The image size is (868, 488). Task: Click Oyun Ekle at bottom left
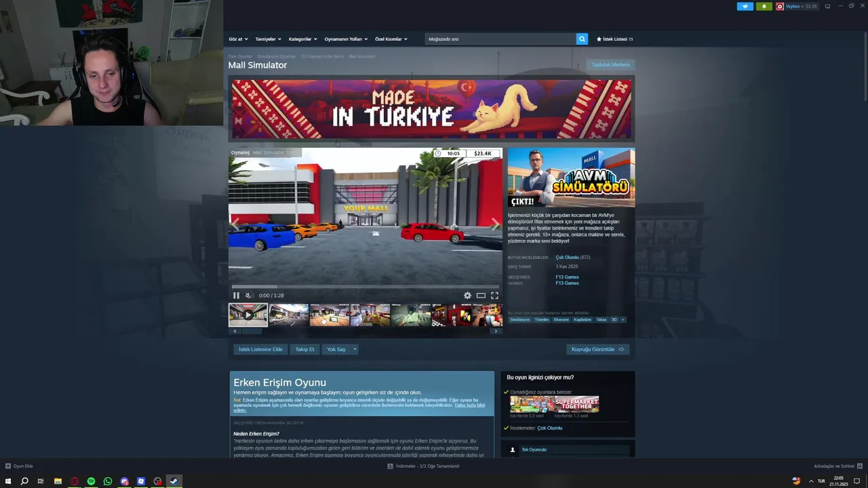[19, 466]
